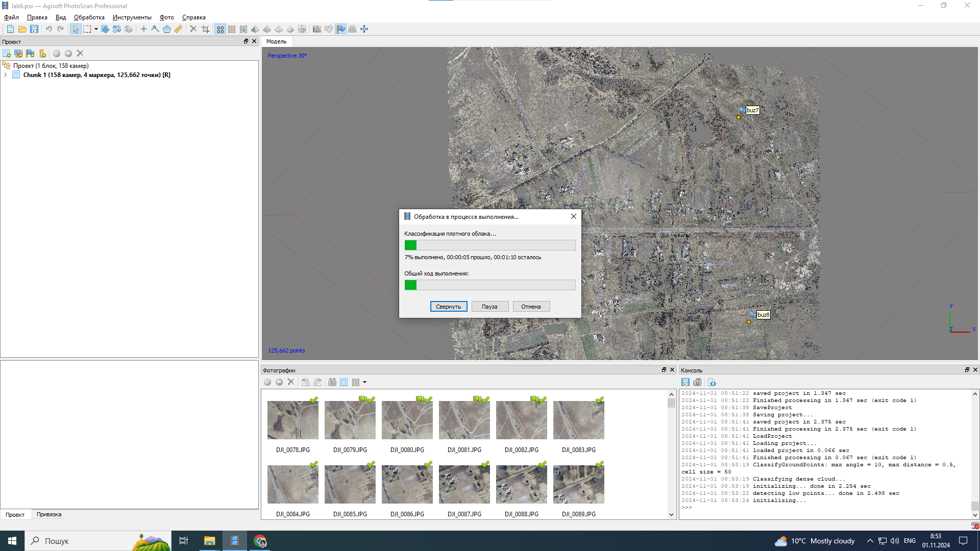Click add markers icon in Project panel
This screenshot has width=980, height=551.
click(31, 54)
